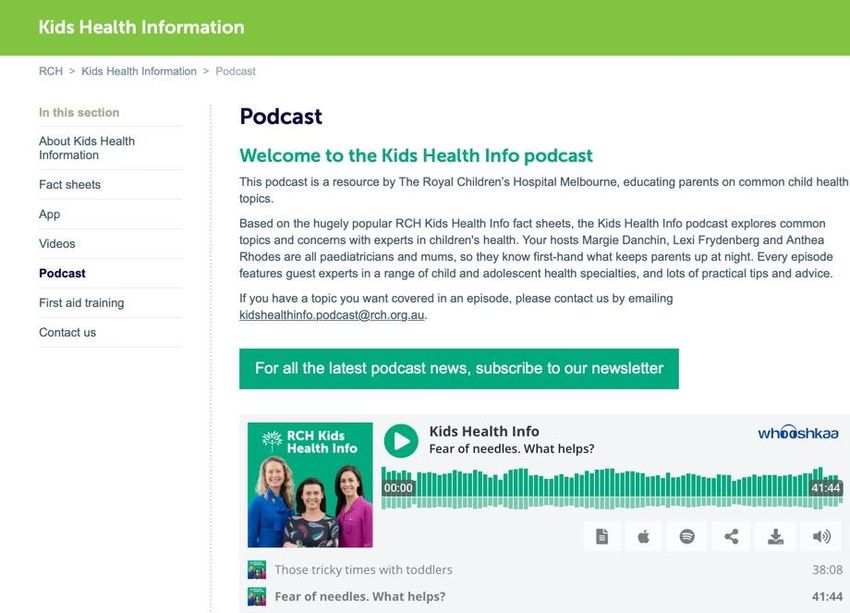Screen dimensions: 850x613
Task: Click the 41:44 duration in the episode list
Action: [x=827, y=596]
